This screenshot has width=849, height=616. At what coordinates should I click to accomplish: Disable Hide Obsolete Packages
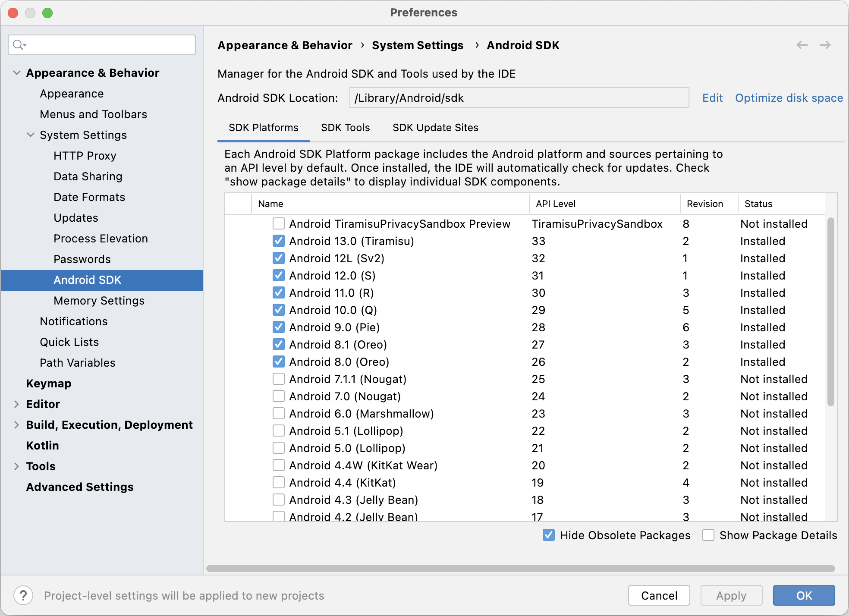point(549,535)
